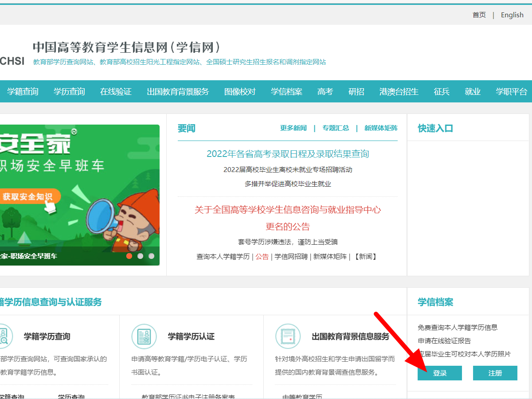This screenshot has height=399, width=532.
Task: Go to 研招 in navigation bar
Action: pyautogui.click(x=356, y=92)
